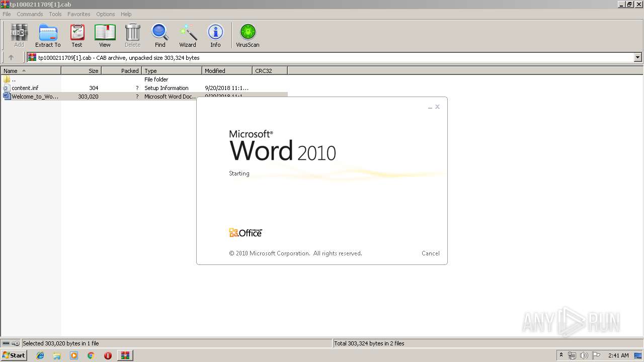This screenshot has height=362, width=644.
Task: Launch Chrome from taskbar
Action: pyautogui.click(x=91, y=355)
